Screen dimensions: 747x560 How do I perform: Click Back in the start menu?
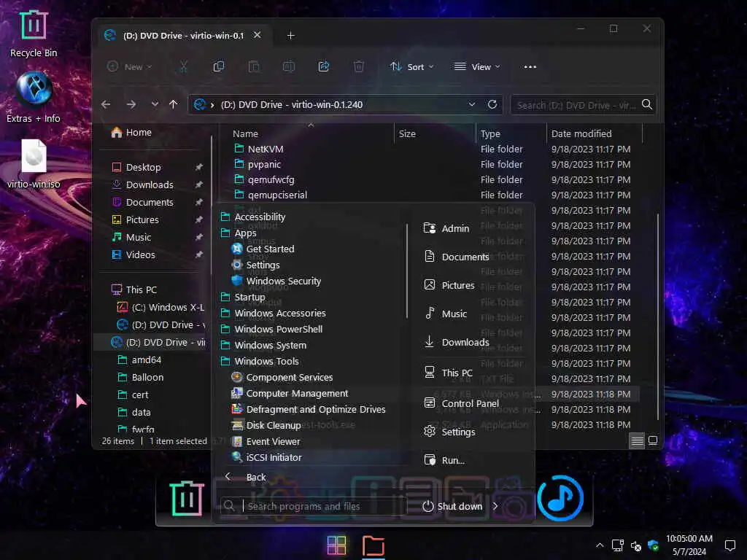(245, 477)
